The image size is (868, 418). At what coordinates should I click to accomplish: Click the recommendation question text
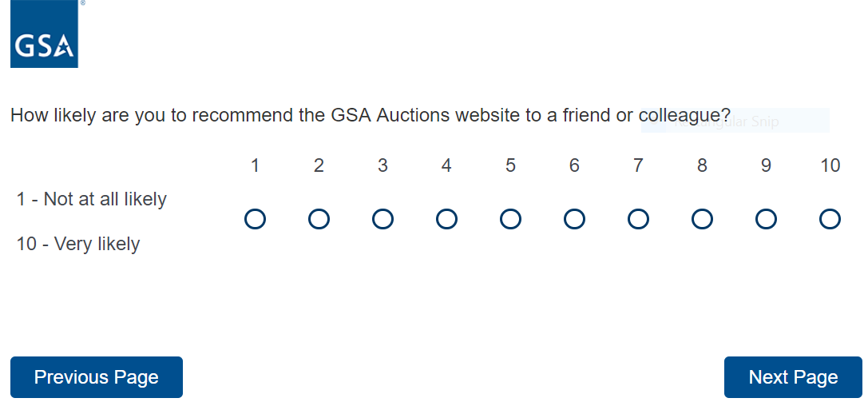371,115
